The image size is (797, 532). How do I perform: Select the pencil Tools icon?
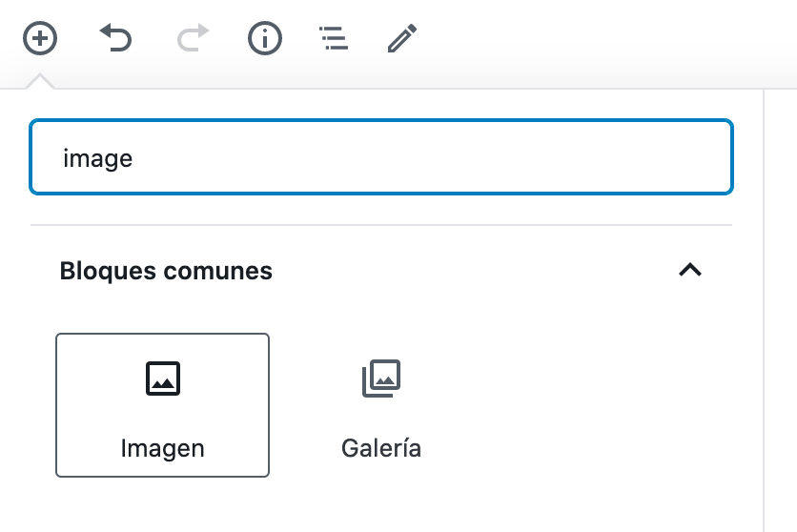pos(402,38)
